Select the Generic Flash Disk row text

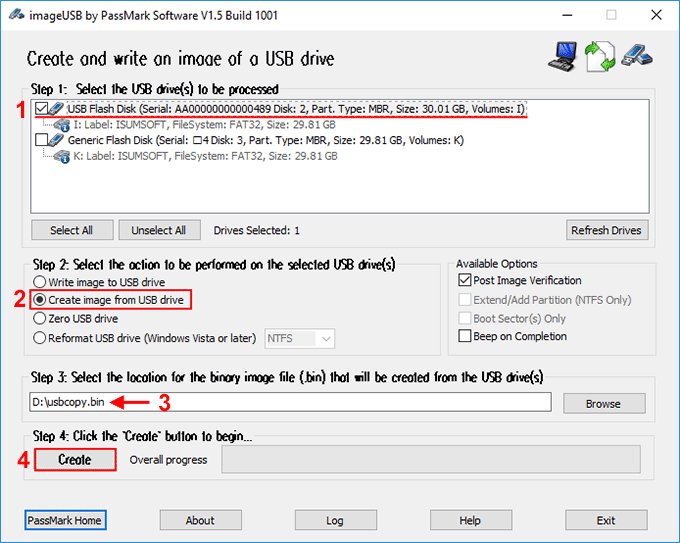265,140
